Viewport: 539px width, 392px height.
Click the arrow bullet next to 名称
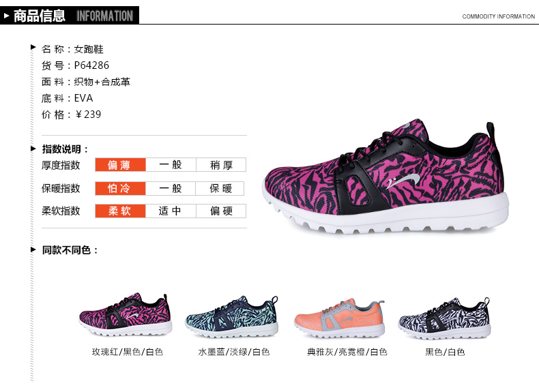click(33, 47)
